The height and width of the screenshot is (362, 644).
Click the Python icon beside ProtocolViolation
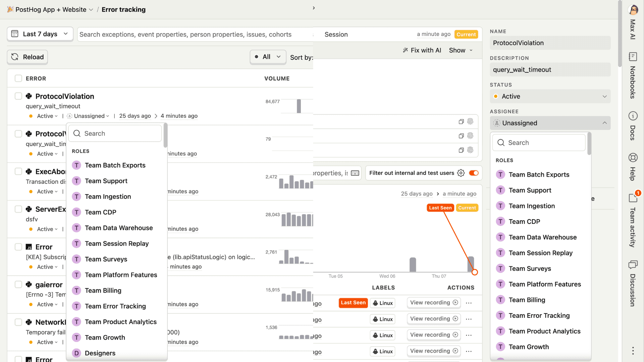click(29, 96)
